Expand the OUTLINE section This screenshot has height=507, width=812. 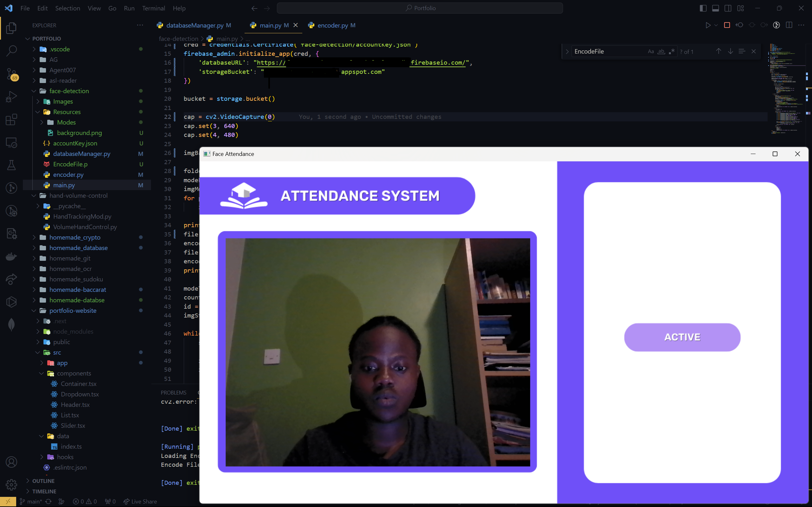click(x=43, y=481)
